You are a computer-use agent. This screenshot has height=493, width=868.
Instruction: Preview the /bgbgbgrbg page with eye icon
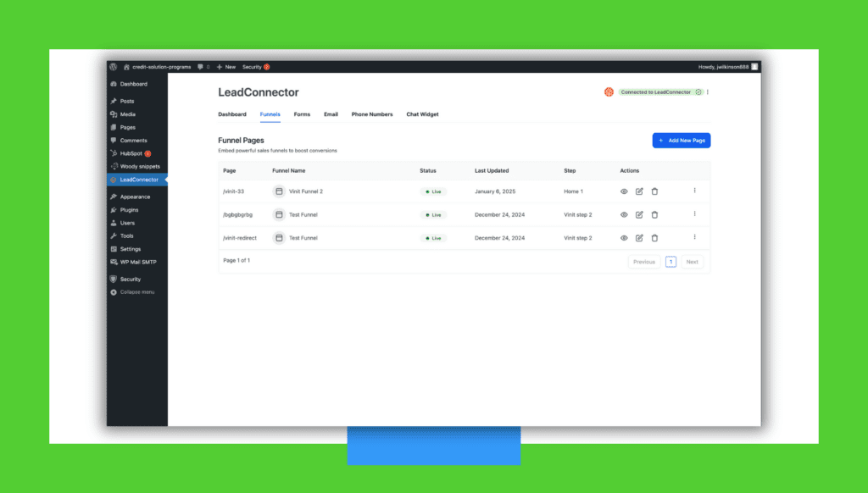tap(624, 214)
